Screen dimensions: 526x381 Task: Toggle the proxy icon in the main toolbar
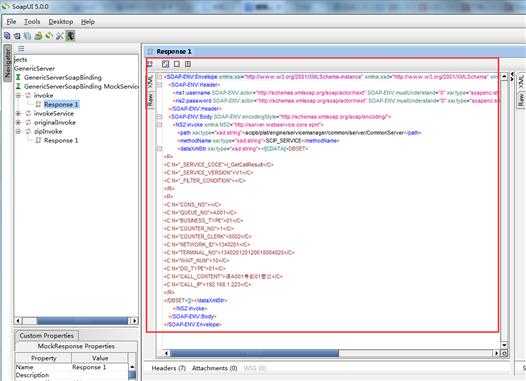point(70,36)
